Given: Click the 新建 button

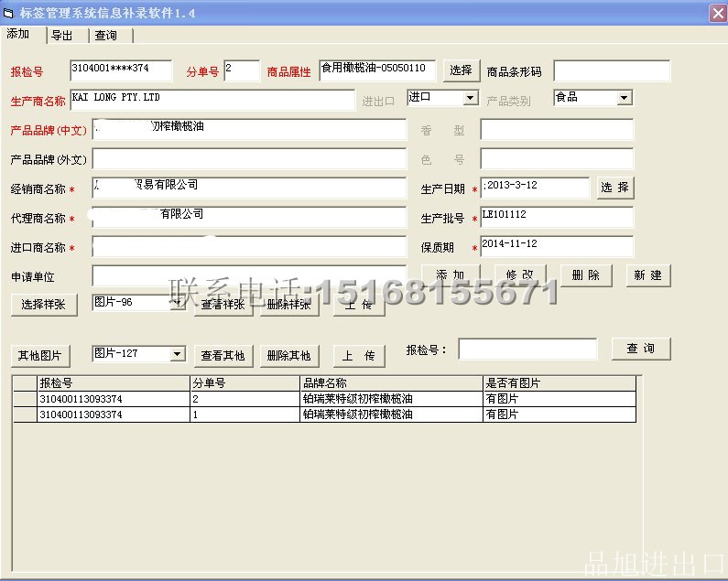Looking at the screenshot, I should point(648,275).
